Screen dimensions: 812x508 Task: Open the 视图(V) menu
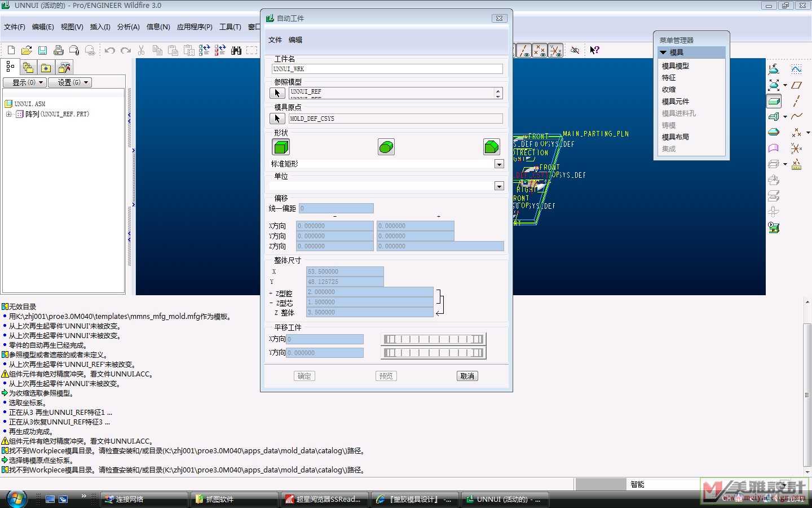point(72,27)
